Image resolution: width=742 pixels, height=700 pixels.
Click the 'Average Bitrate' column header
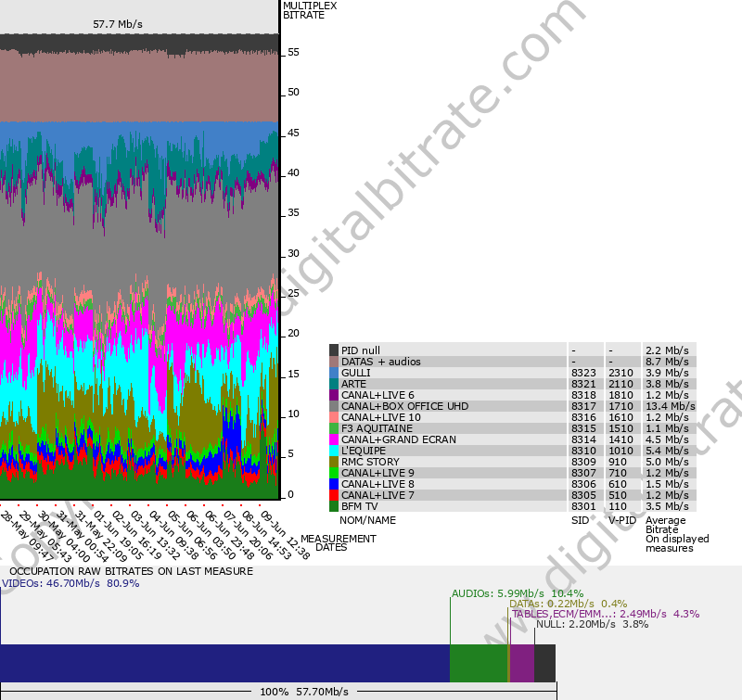[665, 525]
